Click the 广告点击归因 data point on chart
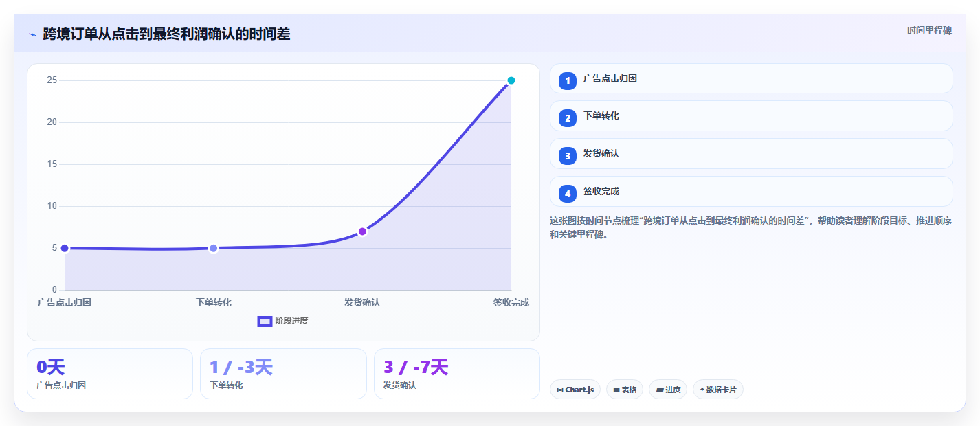This screenshot has width=980, height=426. (x=65, y=248)
